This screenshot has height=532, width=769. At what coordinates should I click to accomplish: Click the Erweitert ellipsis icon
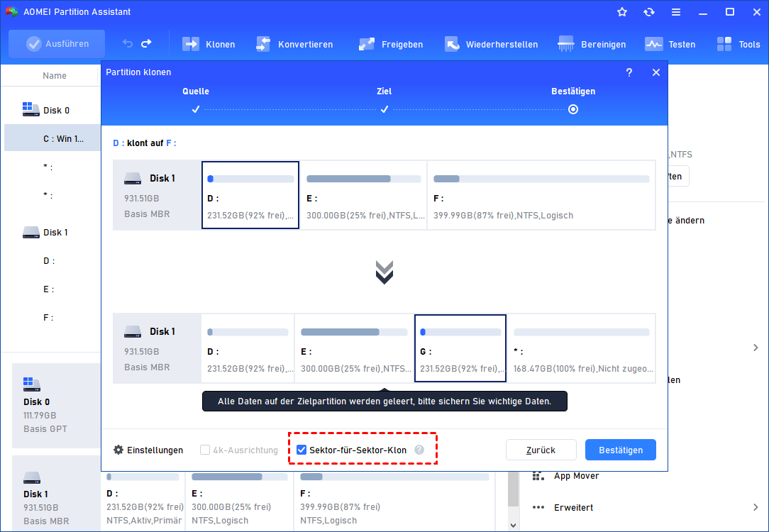tap(538, 507)
